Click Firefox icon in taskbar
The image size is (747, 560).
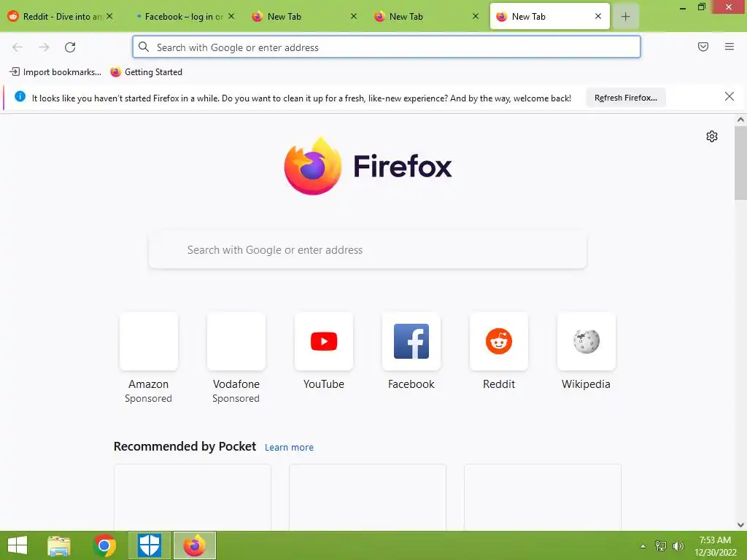194,545
